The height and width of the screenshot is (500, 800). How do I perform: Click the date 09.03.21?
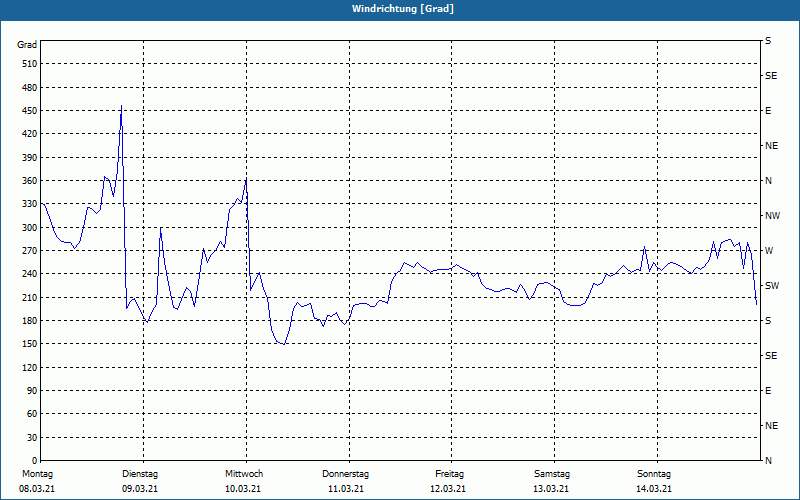140,489
